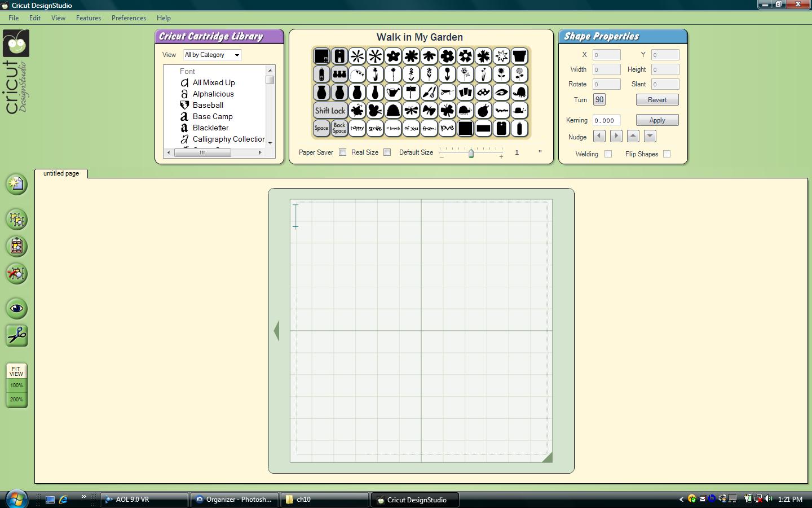Select the beehive shape key

click(x=393, y=110)
